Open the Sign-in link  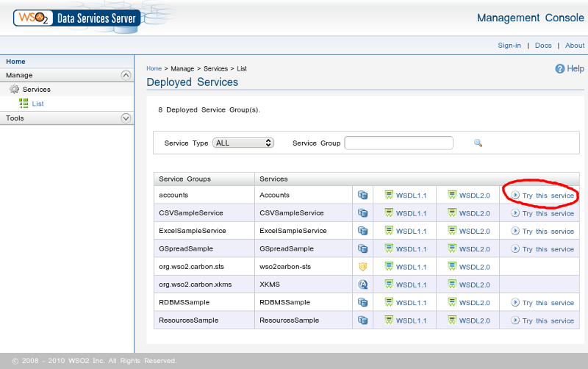coord(509,46)
